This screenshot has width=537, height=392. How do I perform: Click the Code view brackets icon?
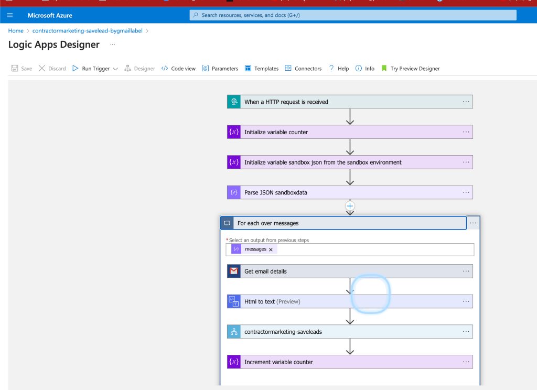click(x=165, y=69)
